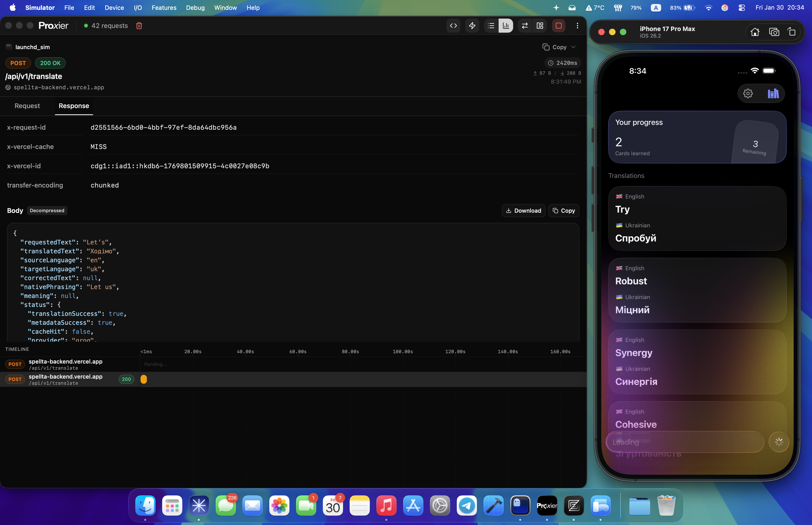This screenshot has width=812, height=525.
Task: Select the lightning quick actions icon
Action: tap(472, 26)
